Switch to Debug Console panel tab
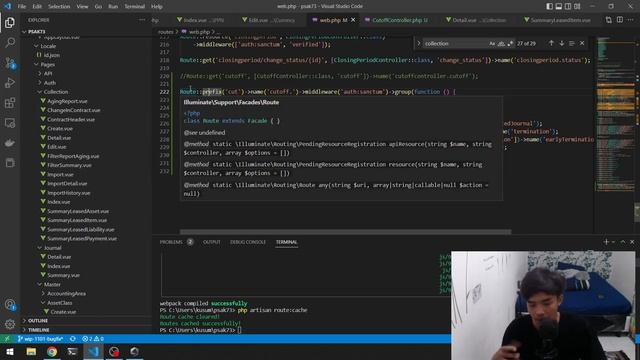The image size is (640, 360). pyautogui.click(x=248, y=242)
